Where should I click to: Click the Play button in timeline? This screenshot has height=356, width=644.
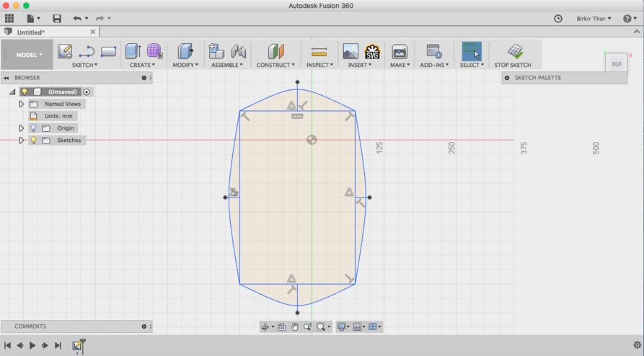point(32,345)
